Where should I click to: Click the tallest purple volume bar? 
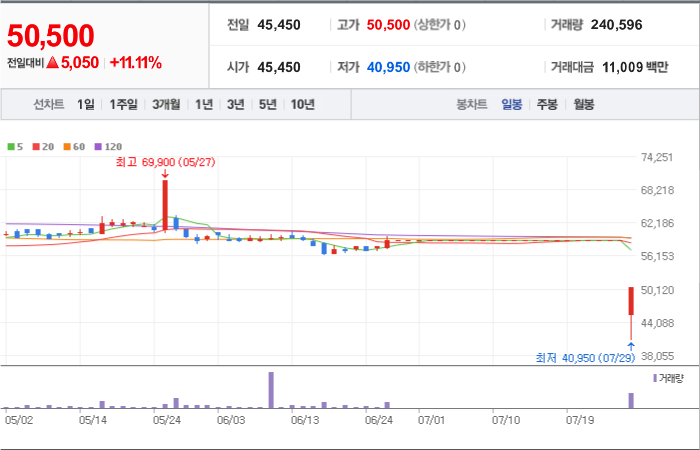pos(271,390)
